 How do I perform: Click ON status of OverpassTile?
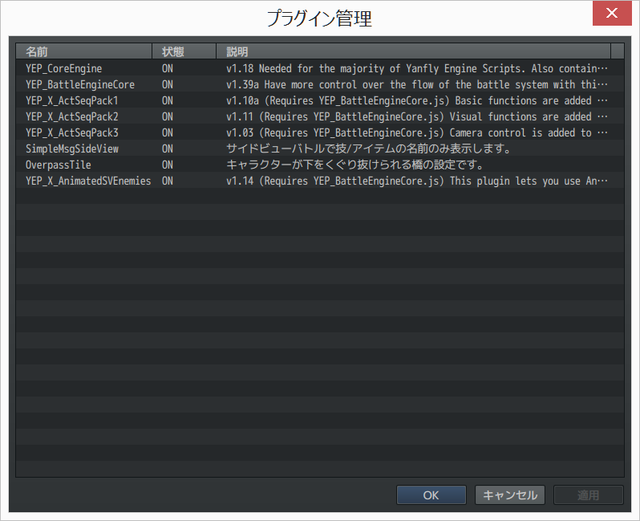[167, 165]
